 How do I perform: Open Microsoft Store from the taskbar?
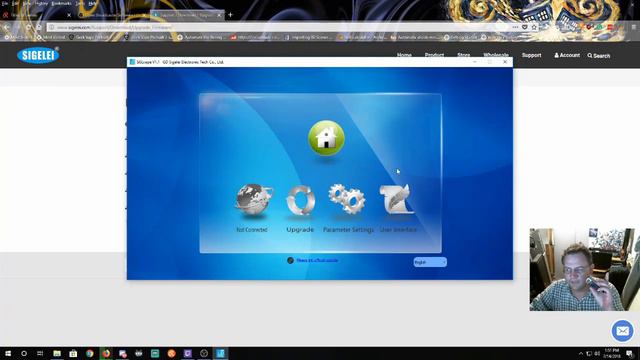pyautogui.click(x=73, y=353)
